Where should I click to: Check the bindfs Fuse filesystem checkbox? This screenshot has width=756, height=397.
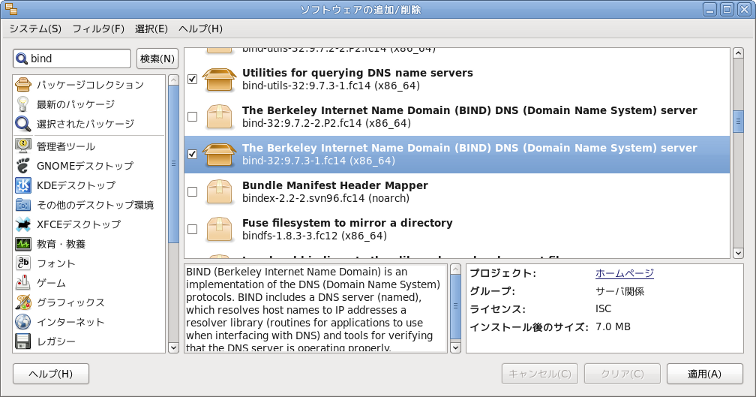192,229
